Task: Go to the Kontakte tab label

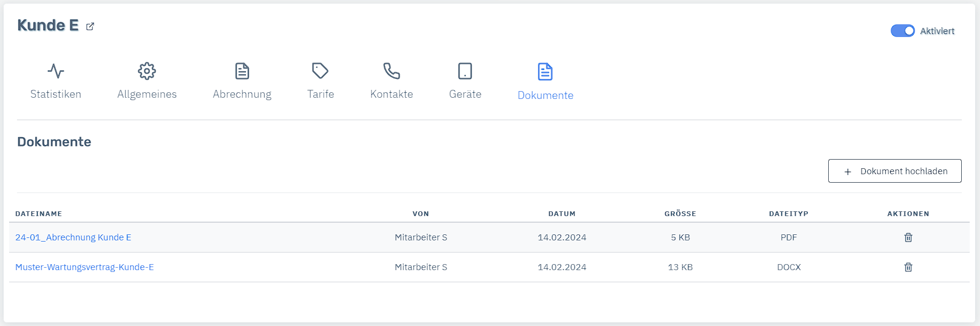Action: coord(392,94)
